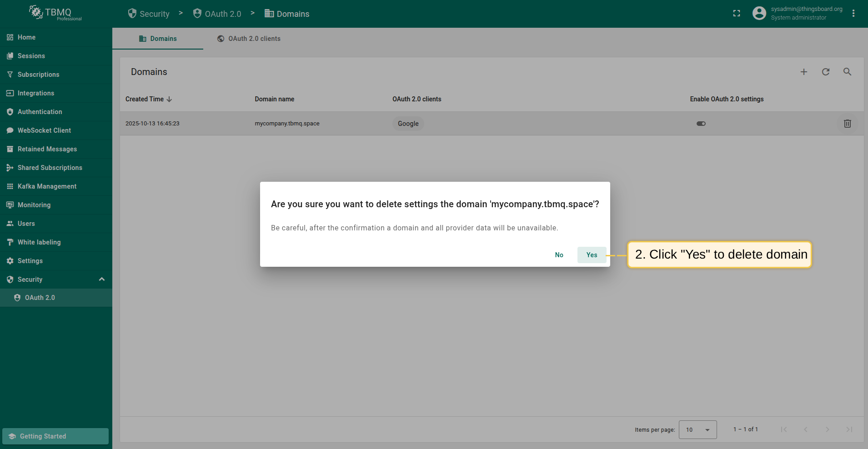The width and height of the screenshot is (868, 449).
Task: Click the Google OAuth client chip
Action: point(408,124)
